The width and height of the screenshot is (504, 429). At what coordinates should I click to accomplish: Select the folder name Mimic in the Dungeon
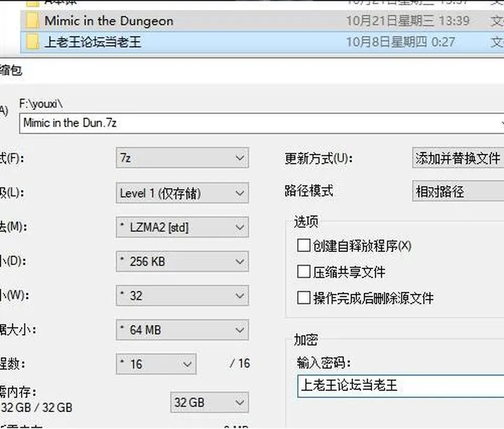(x=109, y=21)
